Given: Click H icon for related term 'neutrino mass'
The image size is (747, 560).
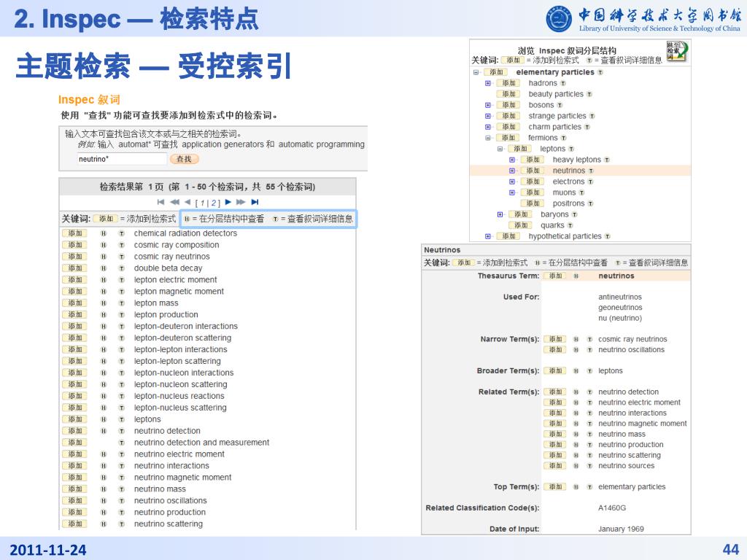Looking at the screenshot, I should (576, 435).
